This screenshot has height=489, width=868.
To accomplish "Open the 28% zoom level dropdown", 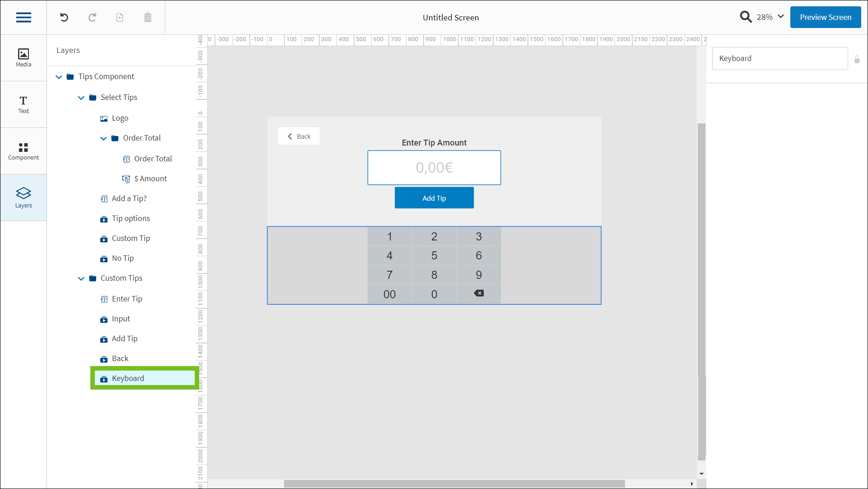I will [x=770, y=17].
